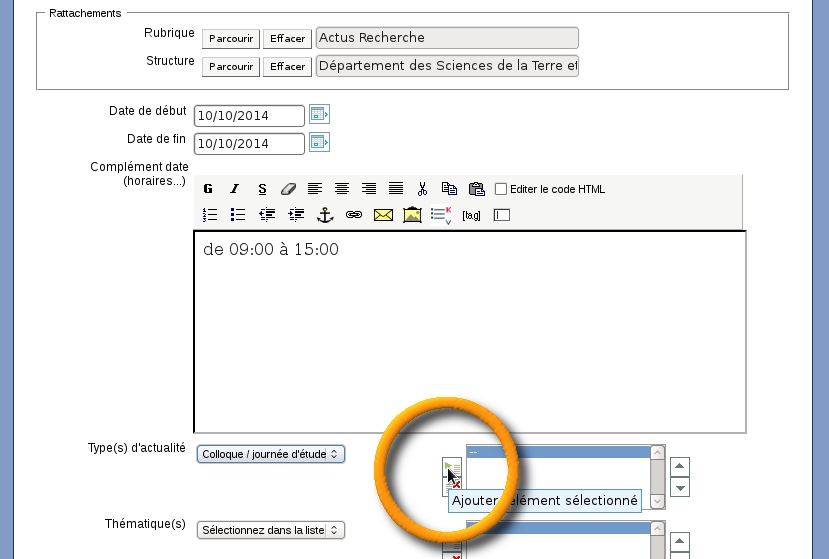Move selected type up with arrow button
Image resolution: width=829 pixels, height=559 pixels.
pos(680,466)
